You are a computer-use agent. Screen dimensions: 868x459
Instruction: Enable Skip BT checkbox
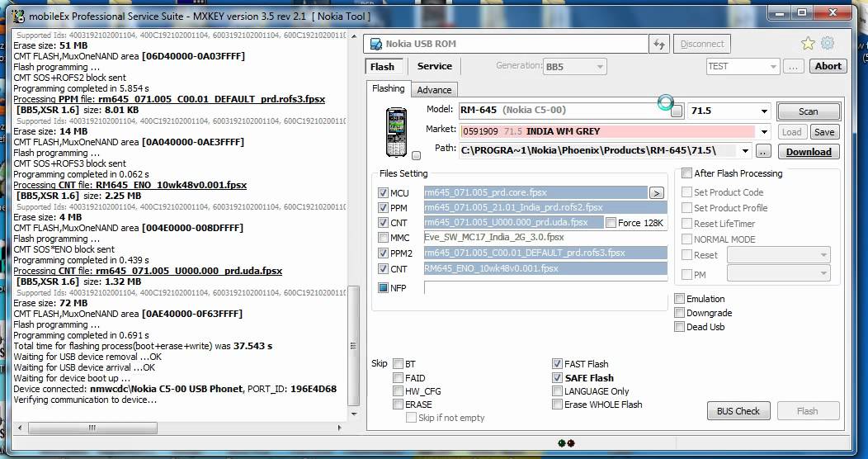click(x=398, y=364)
